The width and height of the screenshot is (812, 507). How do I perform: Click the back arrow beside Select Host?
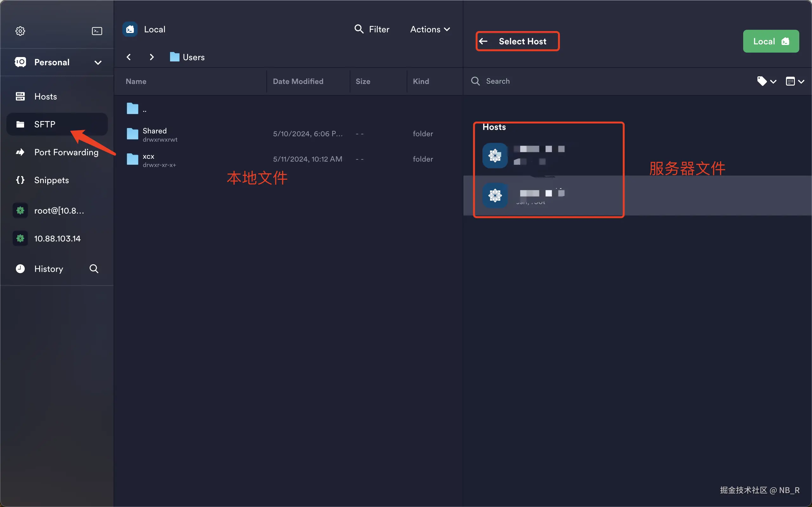pyautogui.click(x=483, y=41)
